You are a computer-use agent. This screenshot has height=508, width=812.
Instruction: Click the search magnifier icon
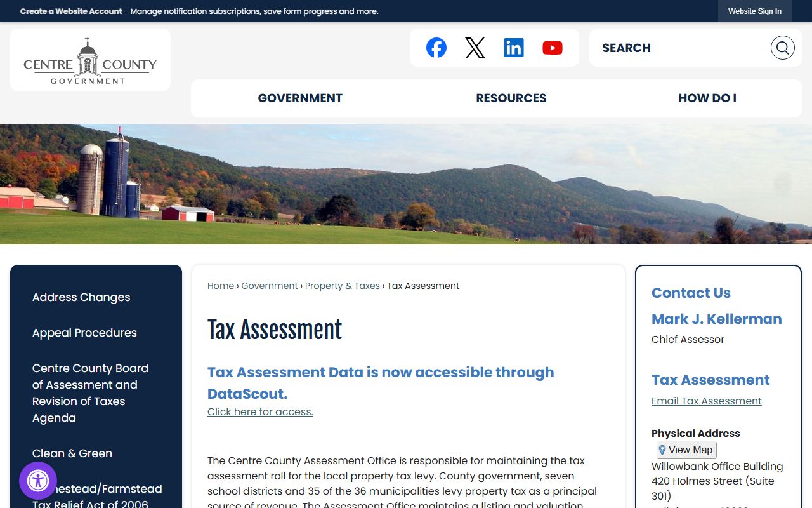[x=783, y=48]
